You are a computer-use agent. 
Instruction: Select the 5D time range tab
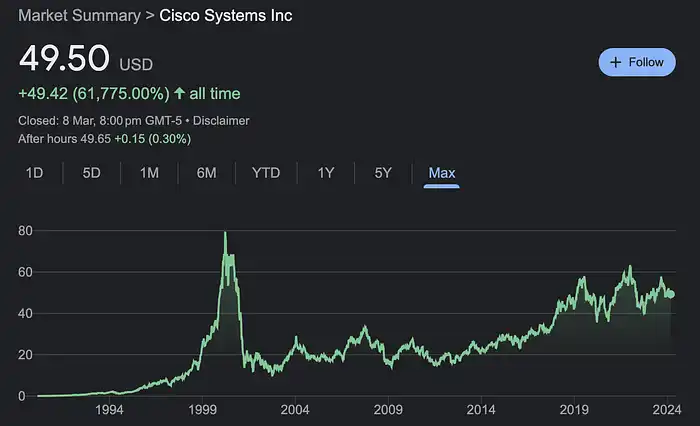92,173
